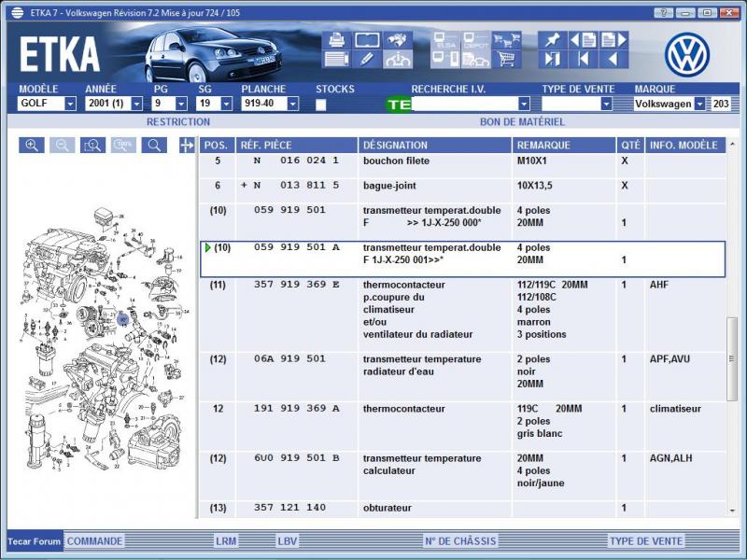
Task: Click the exit door icon
Action: (x=553, y=60)
